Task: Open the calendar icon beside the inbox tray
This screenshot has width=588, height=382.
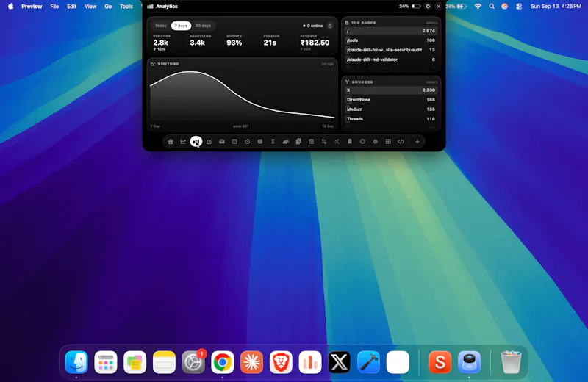Action: [234, 142]
